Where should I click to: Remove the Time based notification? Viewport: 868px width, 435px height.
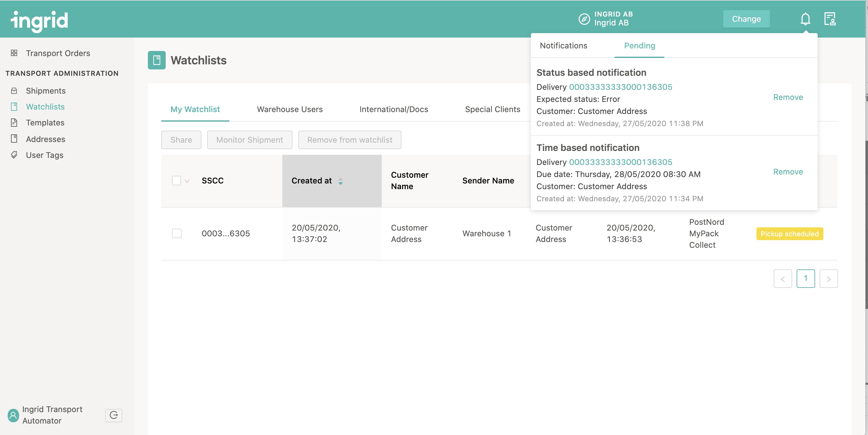point(787,172)
